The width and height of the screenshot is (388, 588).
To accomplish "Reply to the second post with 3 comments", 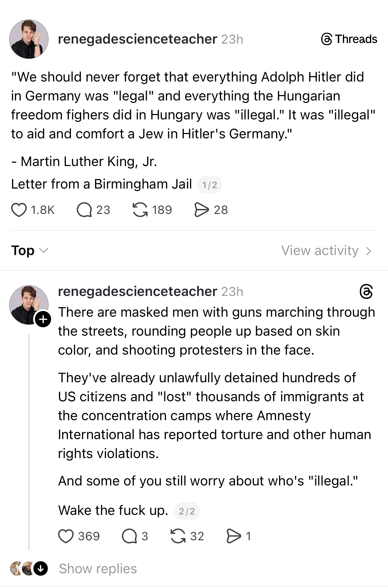I will 129,536.
